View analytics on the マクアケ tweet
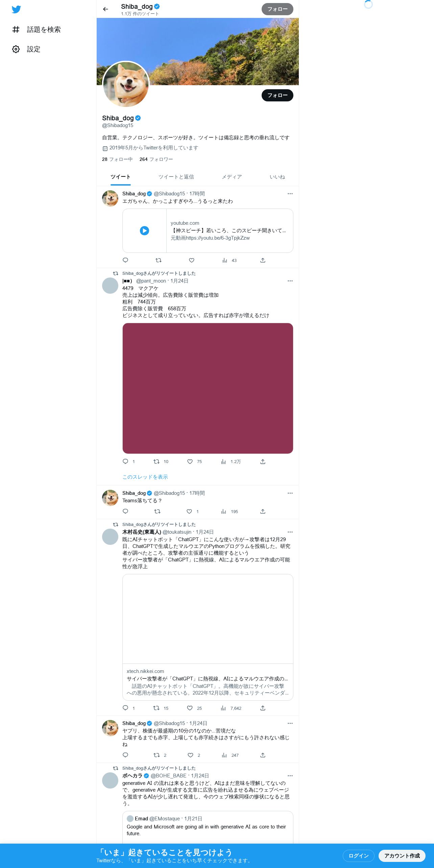This screenshot has width=434, height=868. (x=223, y=461)
